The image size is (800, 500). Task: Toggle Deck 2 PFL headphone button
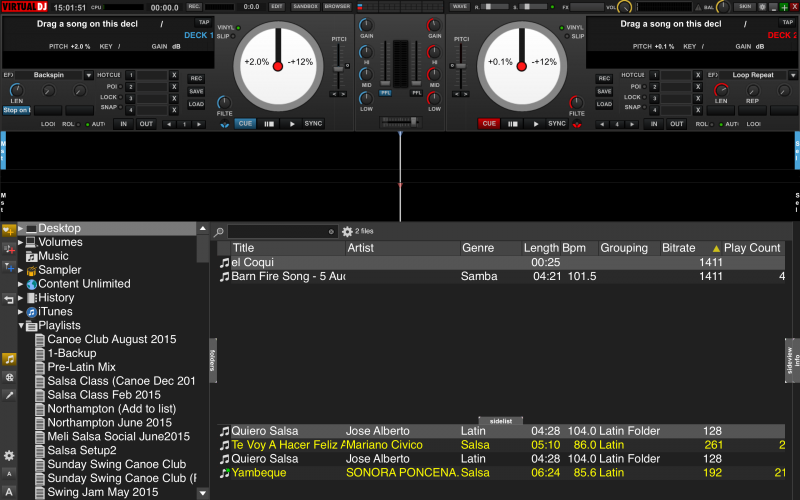tap(416, 93)
